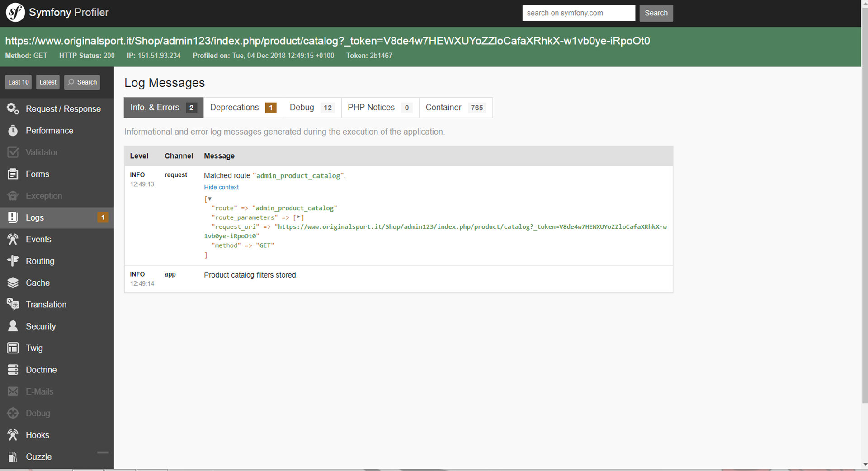The width and height of the screenshot is (868, 471).
Task: Click the IP: 151.51.93.234 text
Action: pos(154,56)
